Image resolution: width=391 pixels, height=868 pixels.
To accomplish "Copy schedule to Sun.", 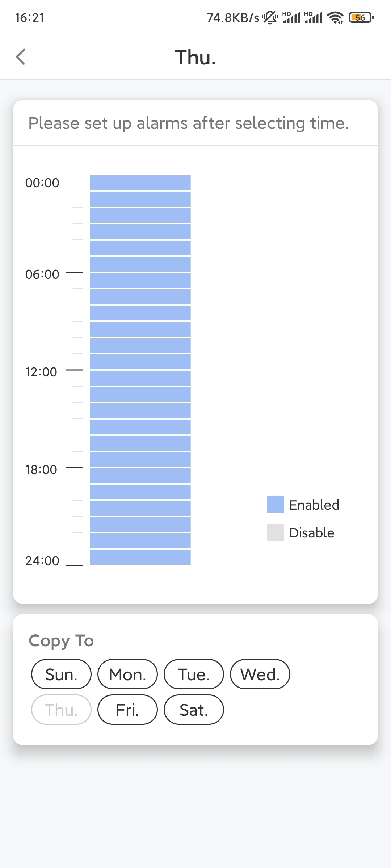I will point(61,674).
